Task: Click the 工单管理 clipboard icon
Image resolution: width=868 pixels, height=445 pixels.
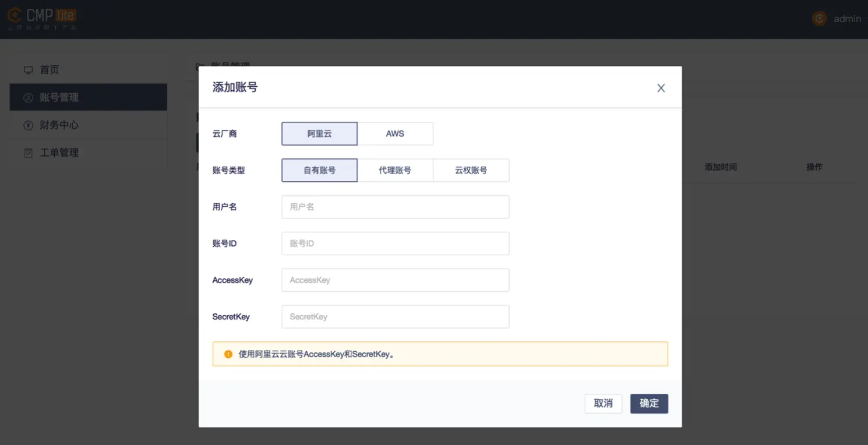Action: [28, 153]
